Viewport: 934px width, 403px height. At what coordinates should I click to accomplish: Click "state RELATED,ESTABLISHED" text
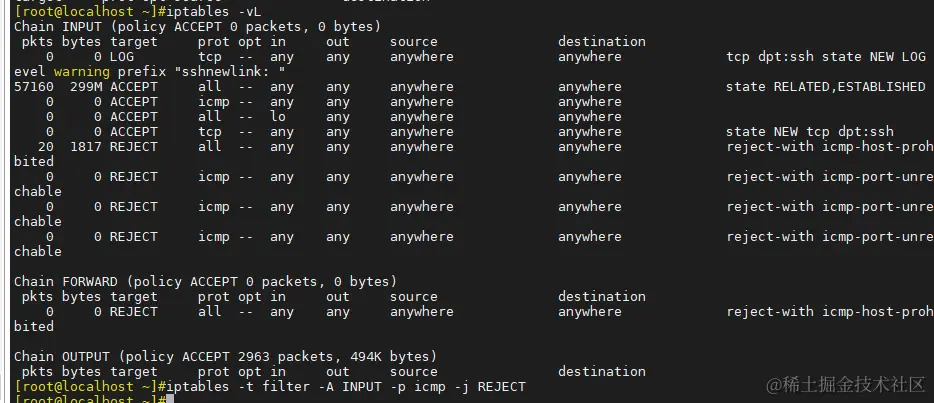826,86
